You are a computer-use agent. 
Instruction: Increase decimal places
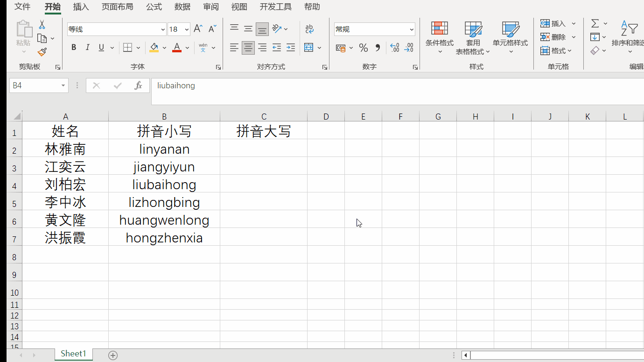point(394,48)
